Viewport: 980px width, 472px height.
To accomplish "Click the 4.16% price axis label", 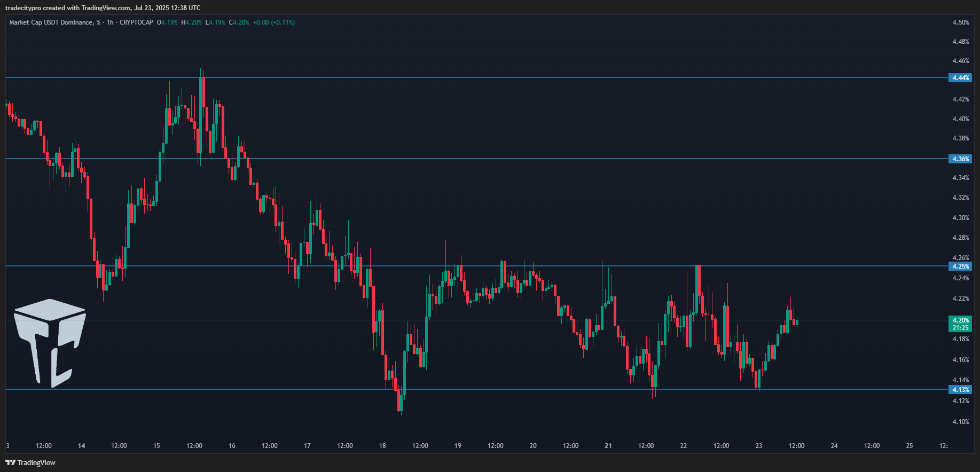I will 961,360.
